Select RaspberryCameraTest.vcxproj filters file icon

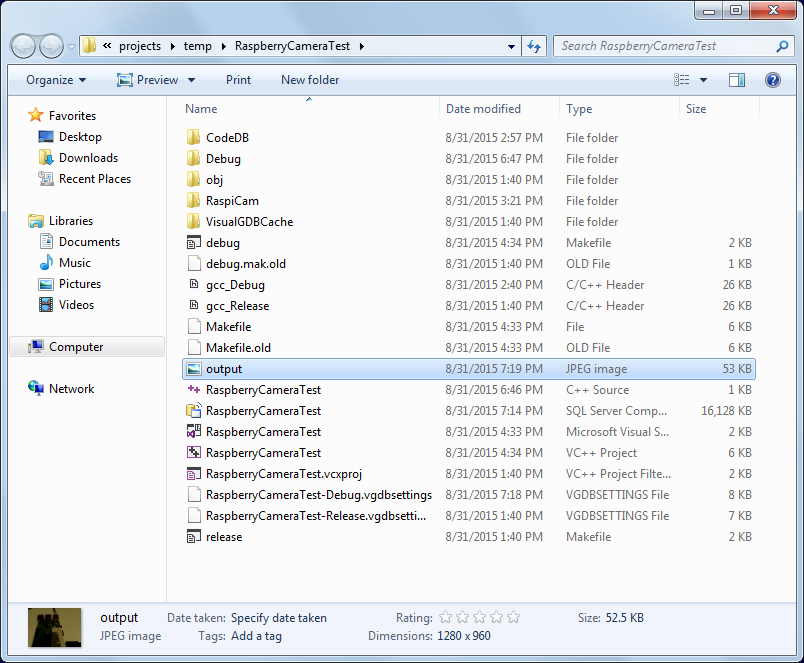194,474
